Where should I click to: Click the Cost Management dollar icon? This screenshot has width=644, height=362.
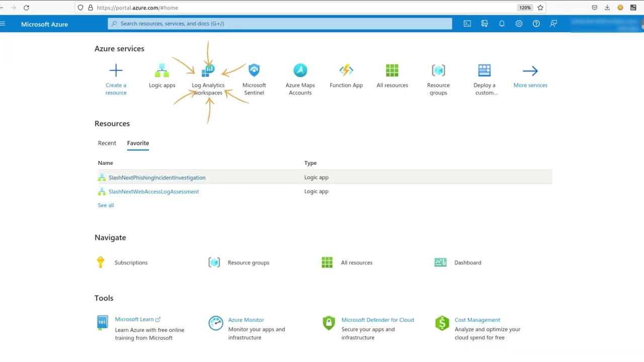[x=442, y=323]
